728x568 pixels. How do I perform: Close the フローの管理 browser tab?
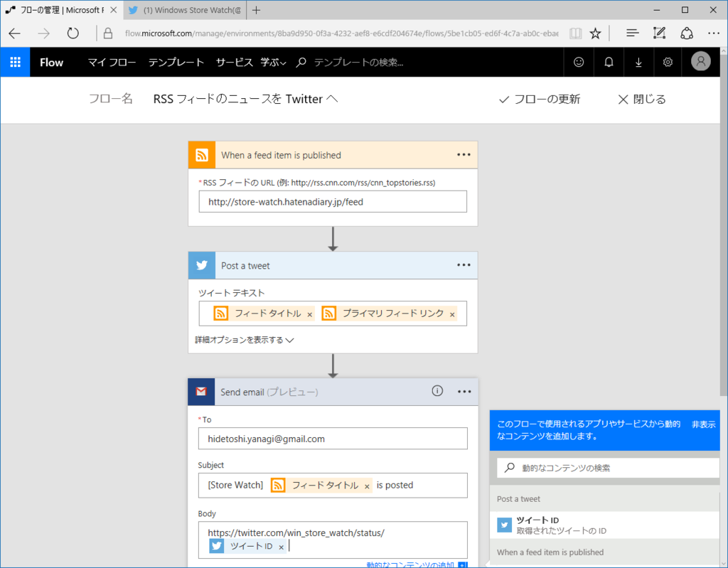(114, 10)
